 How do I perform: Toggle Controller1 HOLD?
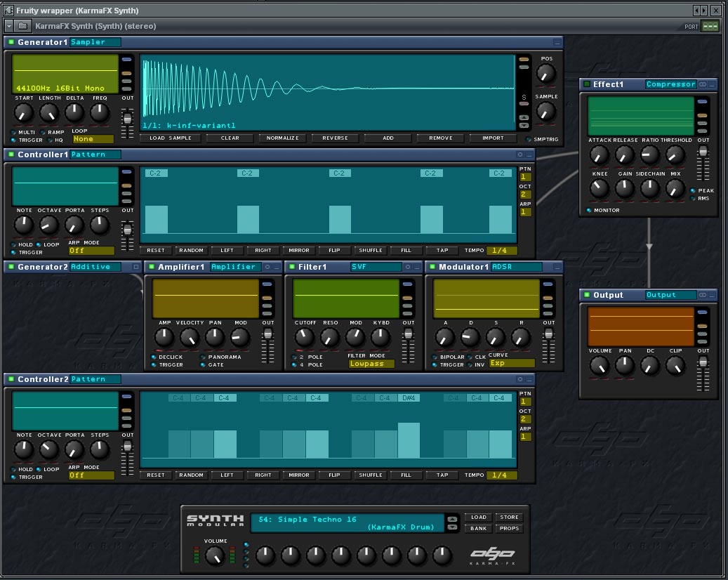coord(14,245)
